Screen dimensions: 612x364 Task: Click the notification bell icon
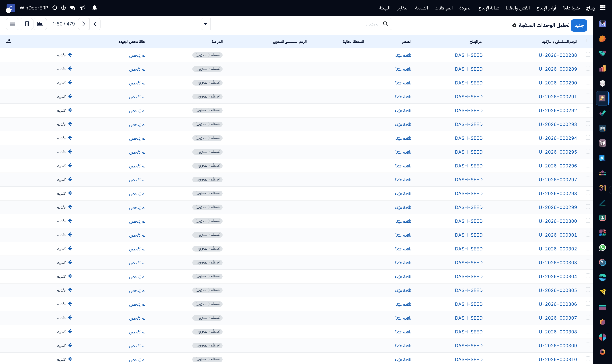tap(95, 8)
